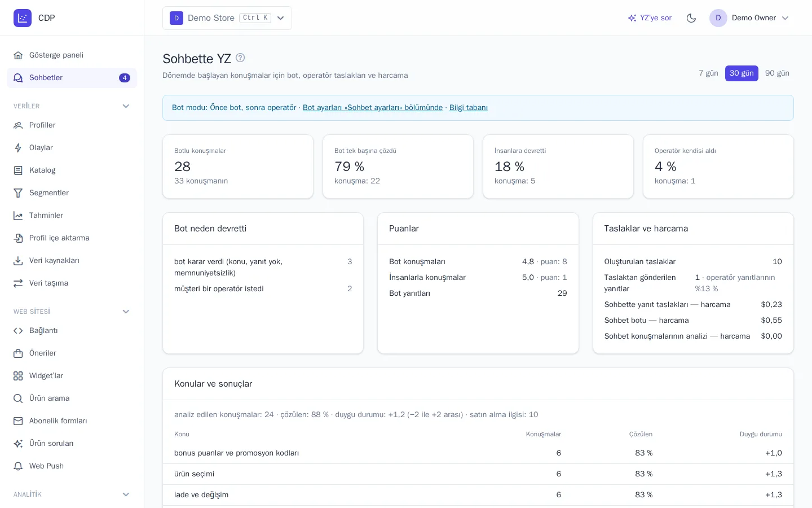Select the 90 gün period tab
The height and width of the screenshot is (508, 812).
777,73
